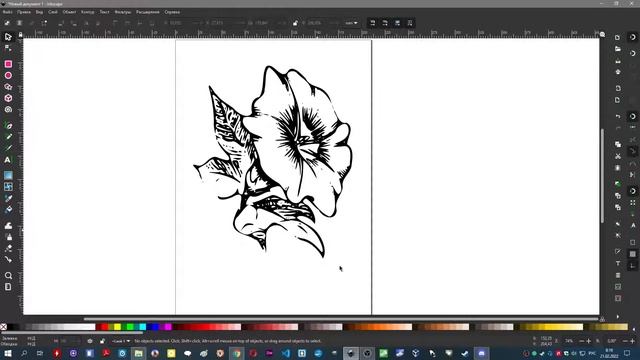
Task: Click the vertical canvas scrollbar
Action: [602, 176]
